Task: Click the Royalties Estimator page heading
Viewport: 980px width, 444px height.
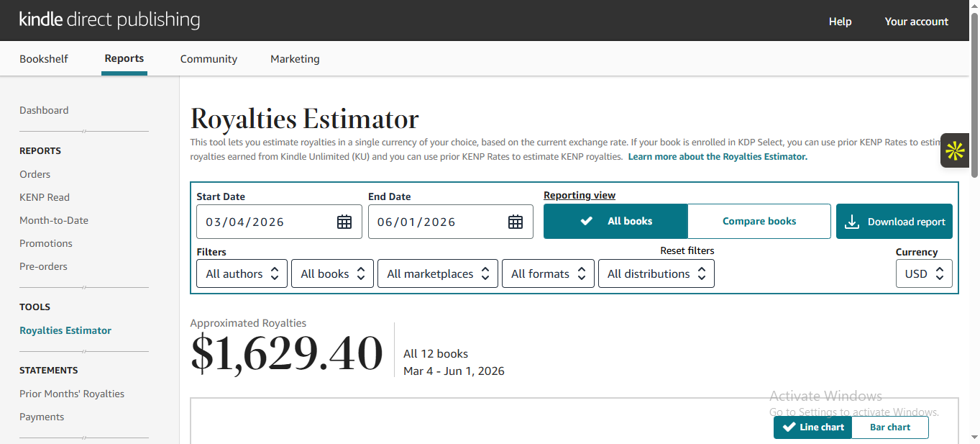Action: 305,119
